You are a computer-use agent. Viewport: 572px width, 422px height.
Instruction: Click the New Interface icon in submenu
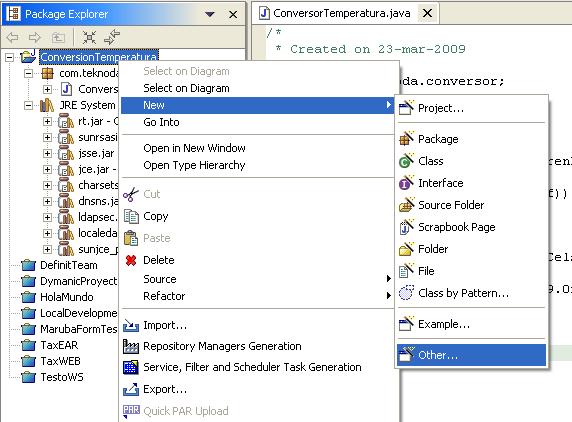(406, 182)
